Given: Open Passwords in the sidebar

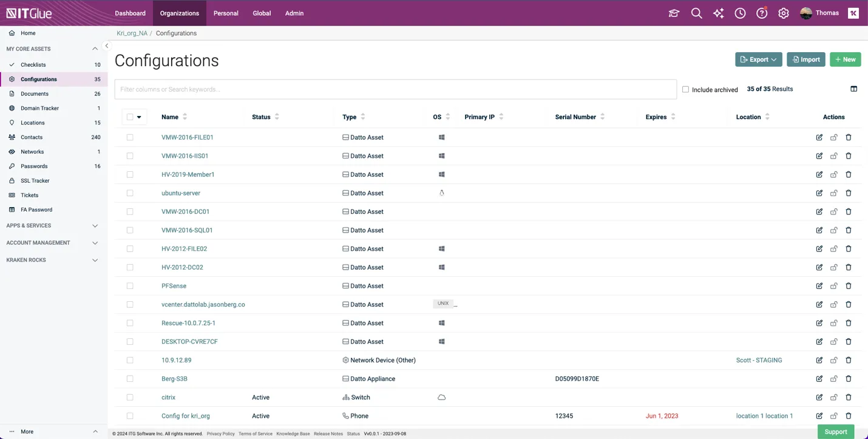Looking at the screenshot, I should click(34, 166).
